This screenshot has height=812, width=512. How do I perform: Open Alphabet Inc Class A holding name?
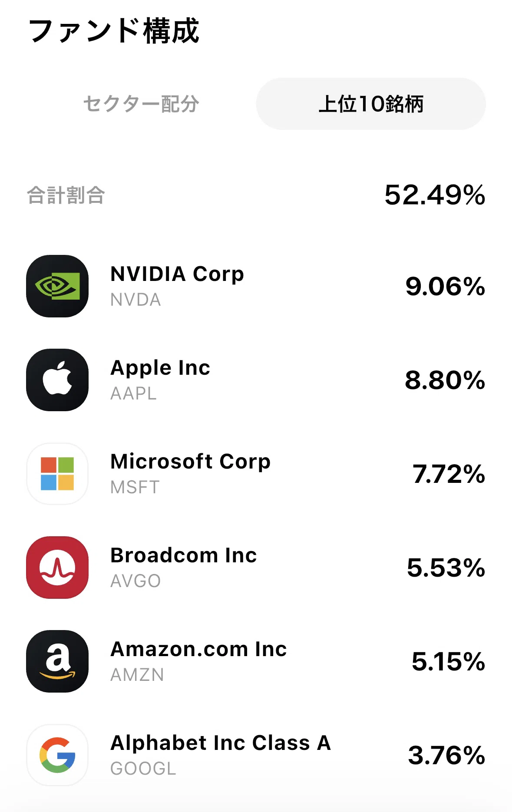221,743
